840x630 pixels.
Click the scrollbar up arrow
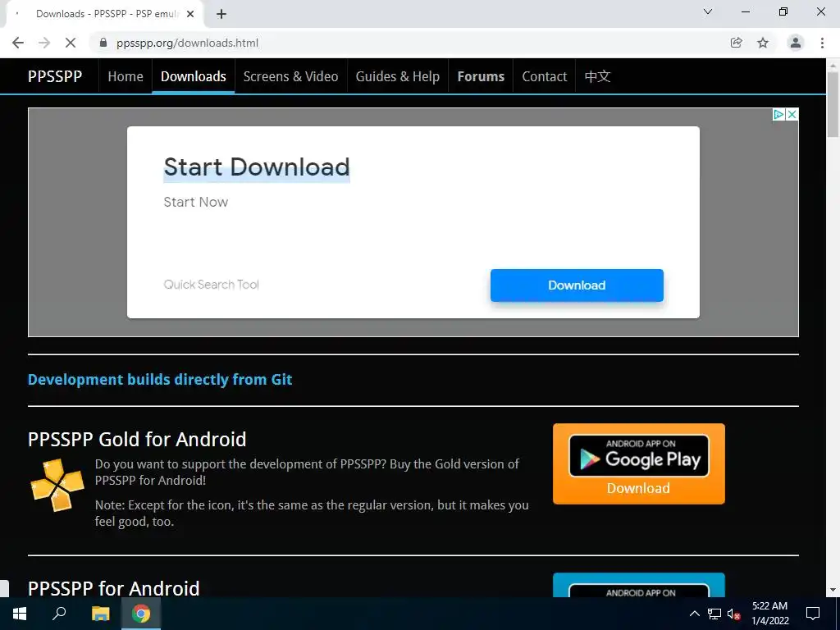click(x=833, y=66)
